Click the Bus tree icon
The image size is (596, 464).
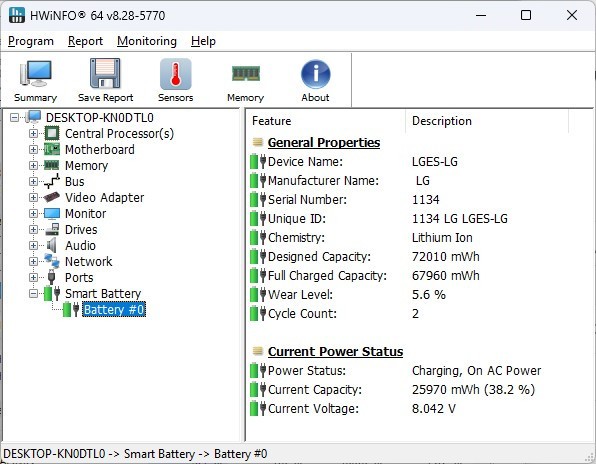coord(52,181)
